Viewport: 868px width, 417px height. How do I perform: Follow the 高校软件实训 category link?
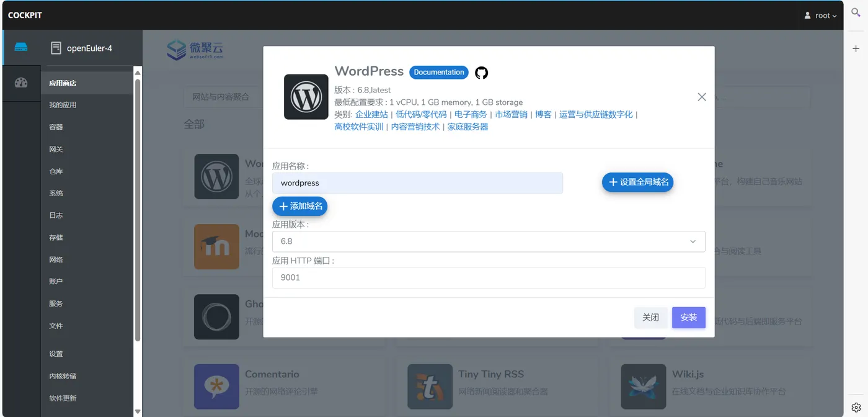point(359,127)
